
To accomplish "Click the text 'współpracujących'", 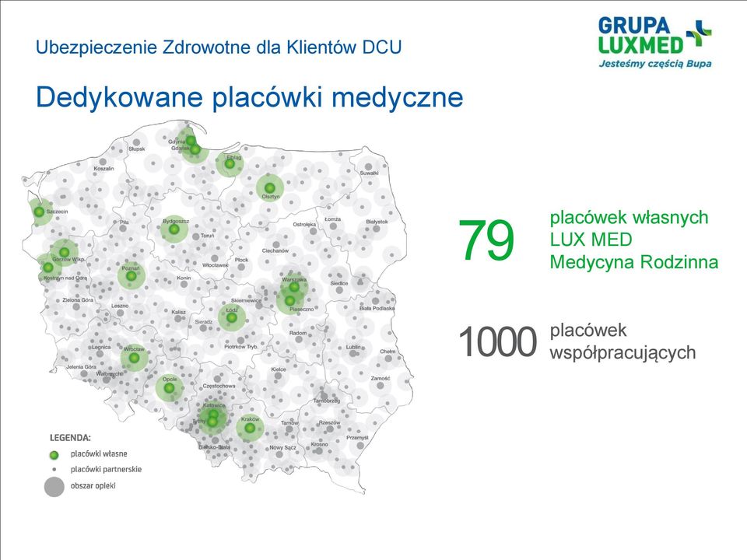I will click(x=622, y=353).
